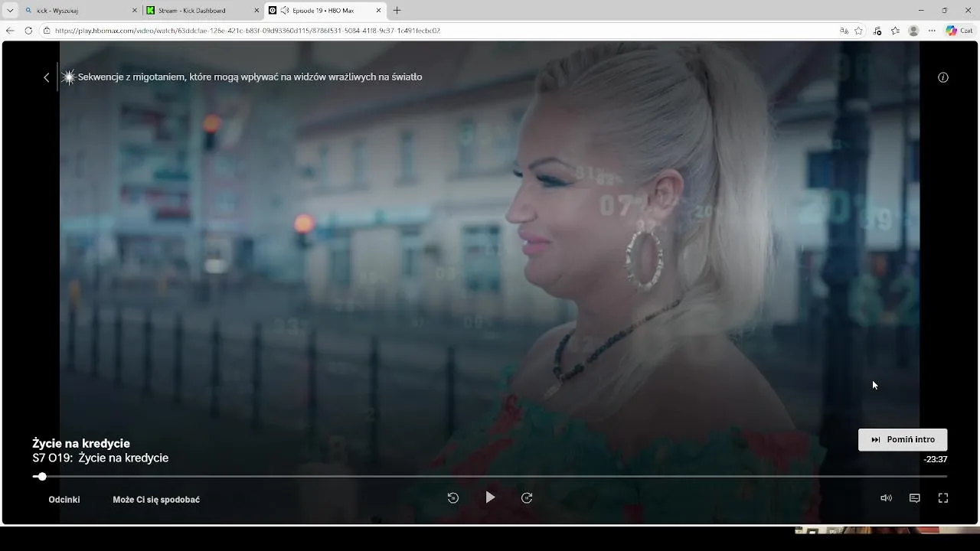Screen dimensions: 980x551
Task: Click the remaining time -23:37 label
Action: pyautogui.click(x=936, y=460)
